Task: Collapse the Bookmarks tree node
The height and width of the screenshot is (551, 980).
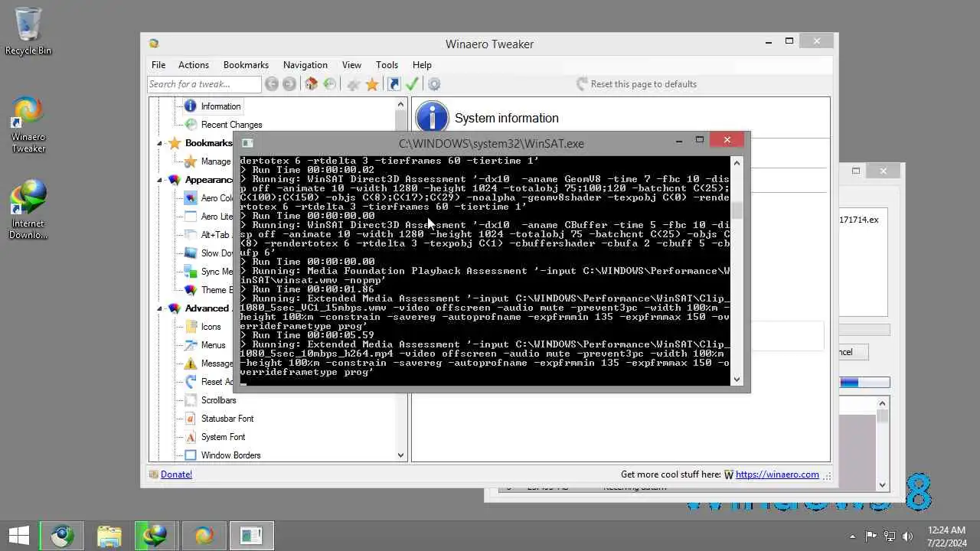Action: [160, 143]
